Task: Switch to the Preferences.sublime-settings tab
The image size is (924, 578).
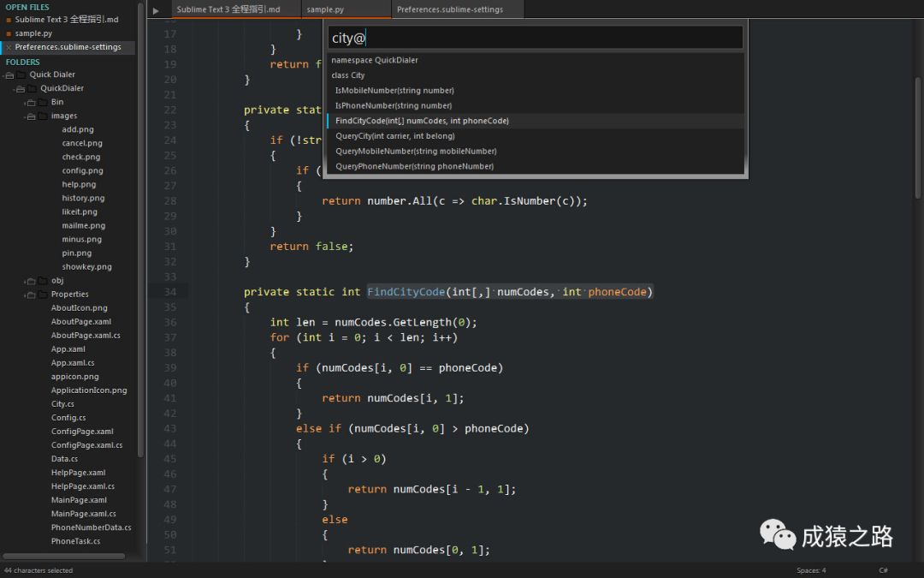Action: [x=457, y=9]
